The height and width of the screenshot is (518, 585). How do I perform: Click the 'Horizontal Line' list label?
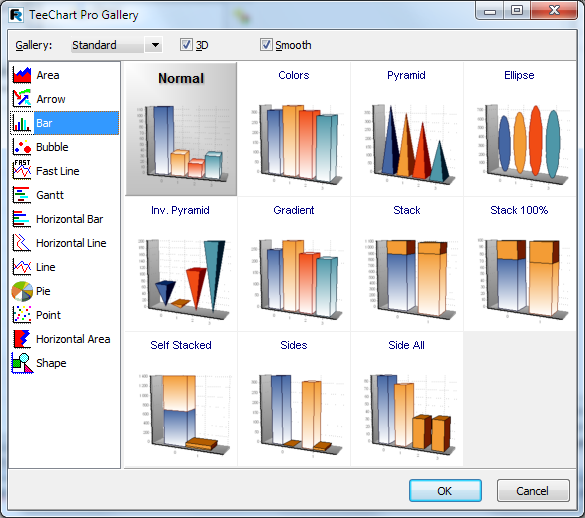click(71, 243)
